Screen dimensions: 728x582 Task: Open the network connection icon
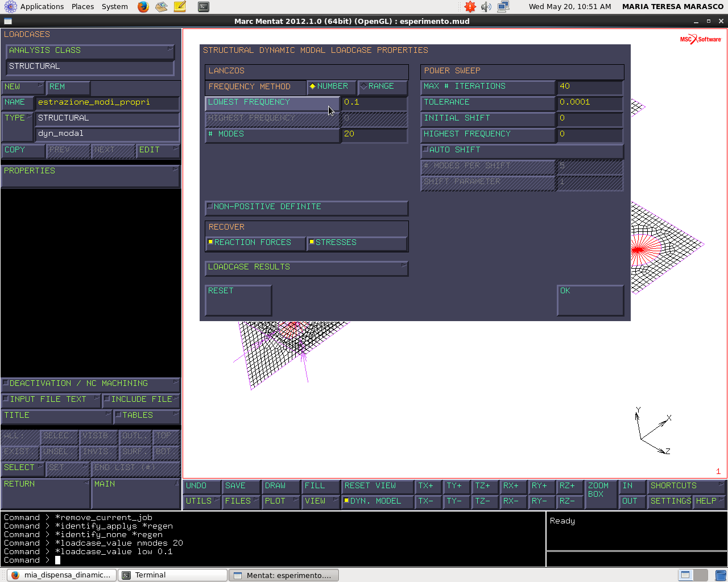click(x=503, y=7)
